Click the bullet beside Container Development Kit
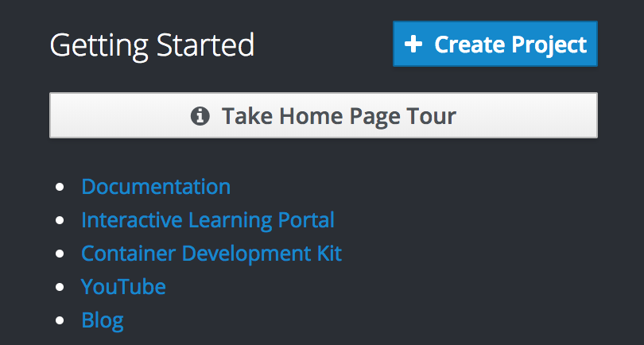The height and width of the screenshot is (345, 644). (x=60, y=254)
